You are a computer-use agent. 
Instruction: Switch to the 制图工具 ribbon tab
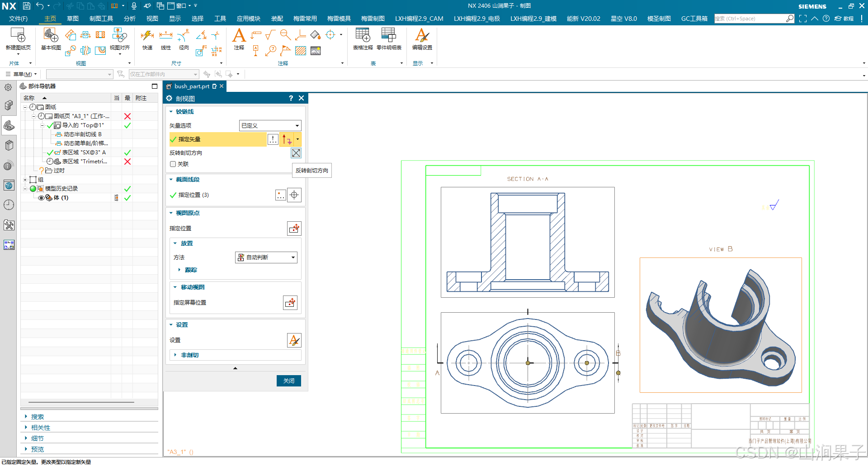101,19
